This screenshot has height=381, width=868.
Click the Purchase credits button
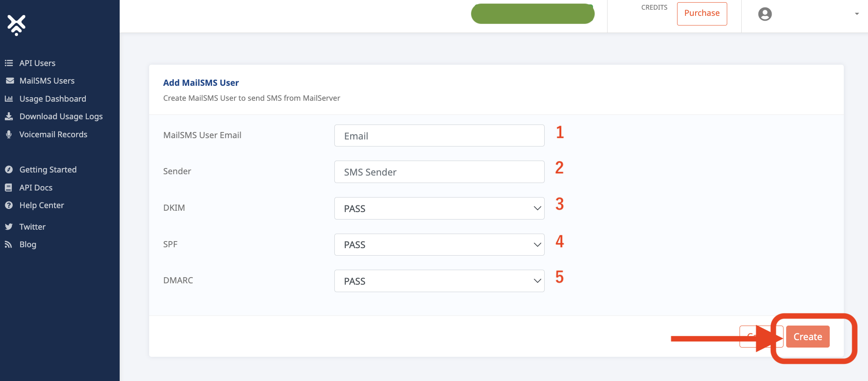point(702,14)
